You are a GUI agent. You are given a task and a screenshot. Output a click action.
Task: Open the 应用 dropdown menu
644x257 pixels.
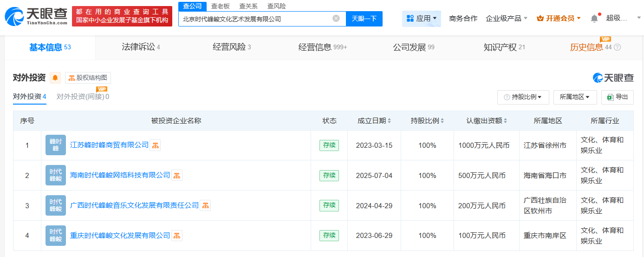(421, 19)
